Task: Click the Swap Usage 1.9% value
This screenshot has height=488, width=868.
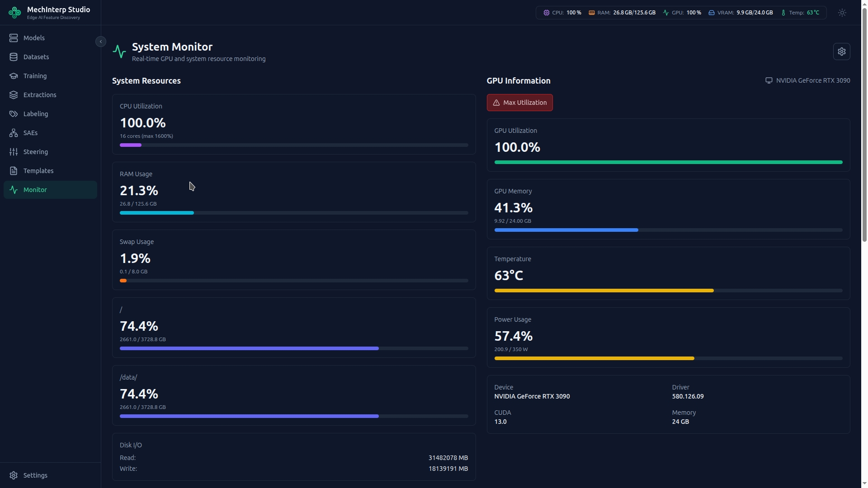Action: click(x=135, y=258)
